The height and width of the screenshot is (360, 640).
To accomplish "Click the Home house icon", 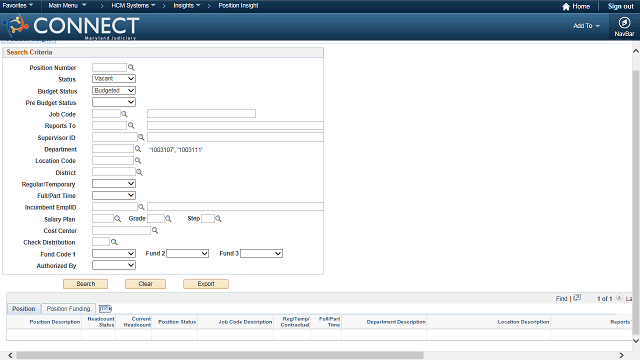I will [x=566, y=7].
